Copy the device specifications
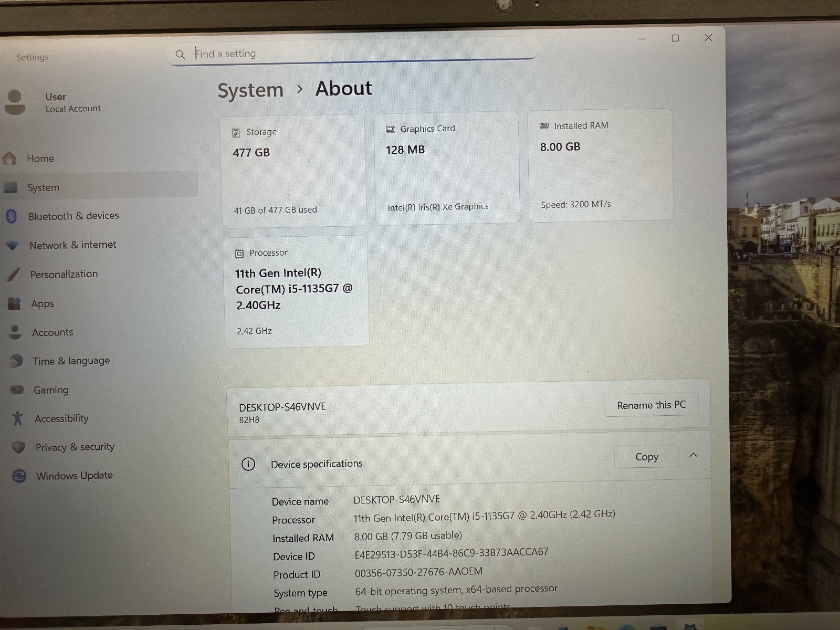The width and height of the screenshot is (840, 630). coord(647,457)
